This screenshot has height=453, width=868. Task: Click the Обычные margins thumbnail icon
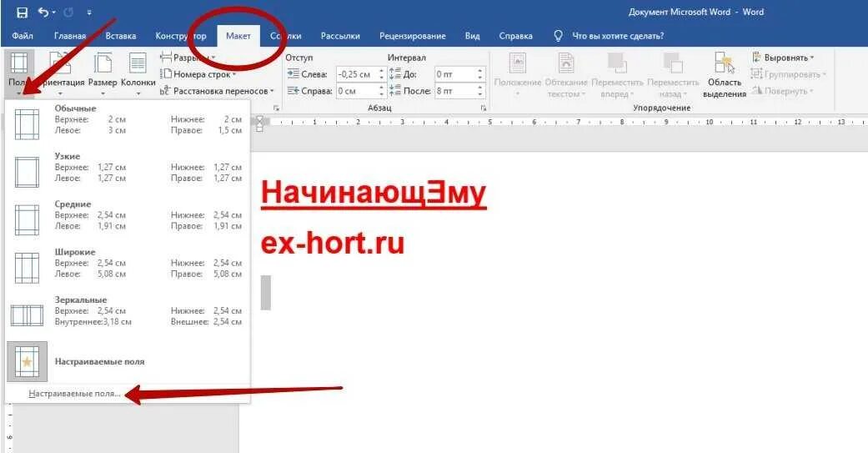pos(28,124)
